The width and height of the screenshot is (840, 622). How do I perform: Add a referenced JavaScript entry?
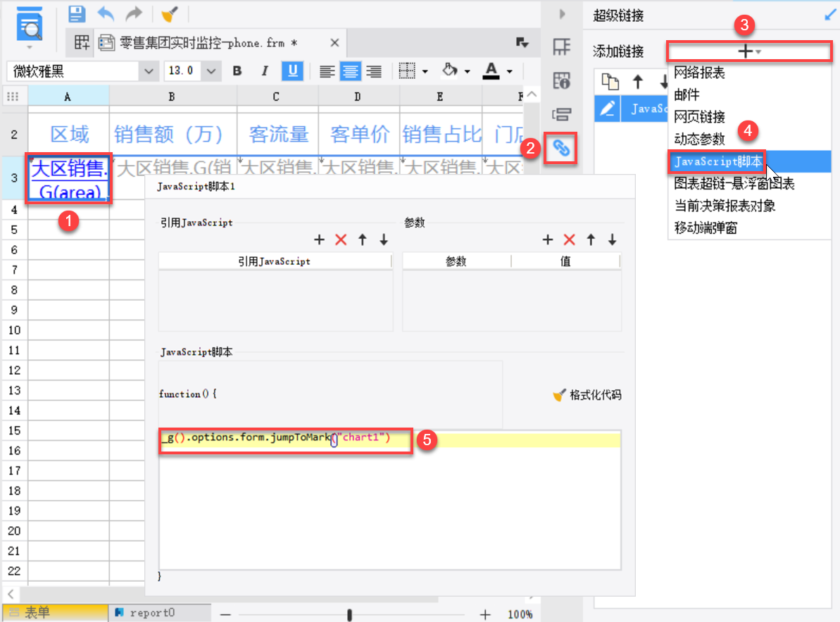tap(319, 240)
